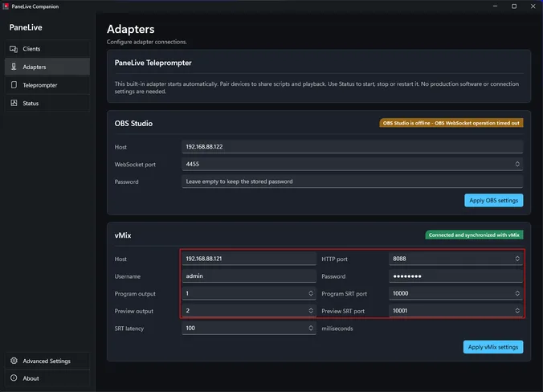The height and width of the screenshot is (392, 543).
Task: Click the Teleprompter tablet icon in sidebar
Action: [x=14, y=85]
